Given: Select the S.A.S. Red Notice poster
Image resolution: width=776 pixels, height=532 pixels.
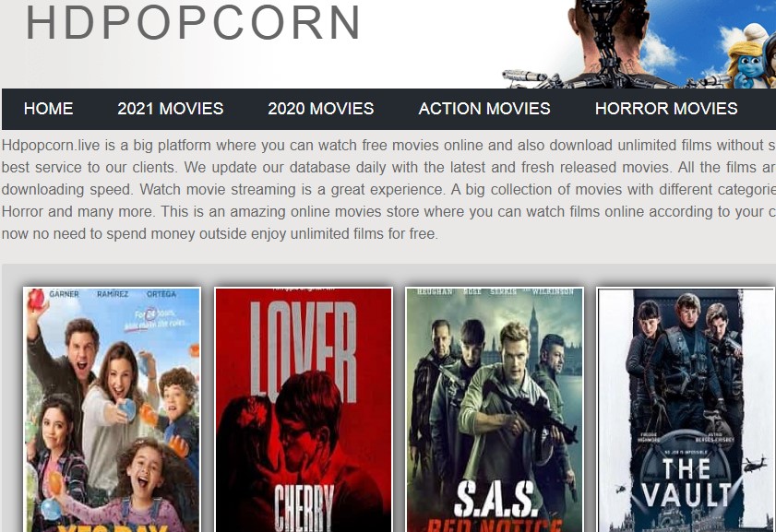Looking at the screenshot, I should [x=495, y=410].
